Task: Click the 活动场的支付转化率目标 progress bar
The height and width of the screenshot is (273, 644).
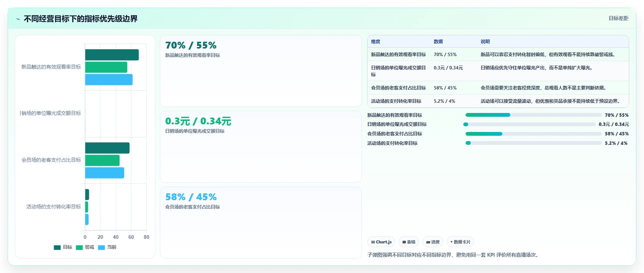Action: (x=534, y=143)
